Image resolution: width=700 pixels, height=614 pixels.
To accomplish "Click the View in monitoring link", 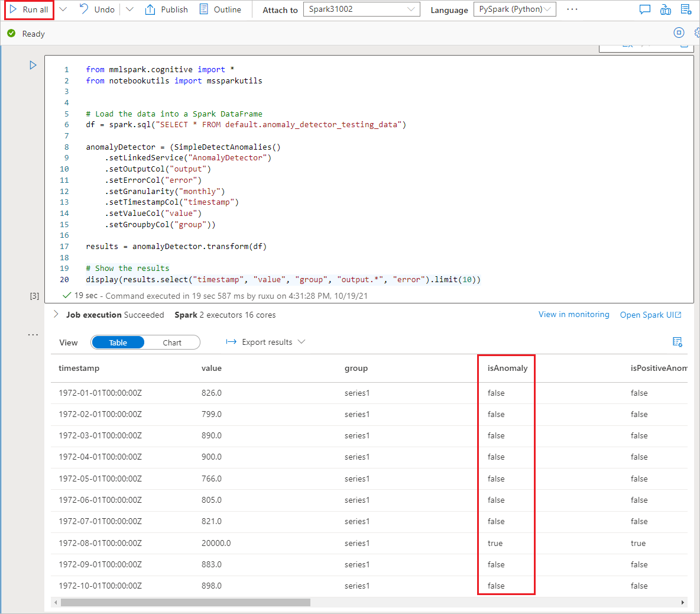I will click(573, 315).
